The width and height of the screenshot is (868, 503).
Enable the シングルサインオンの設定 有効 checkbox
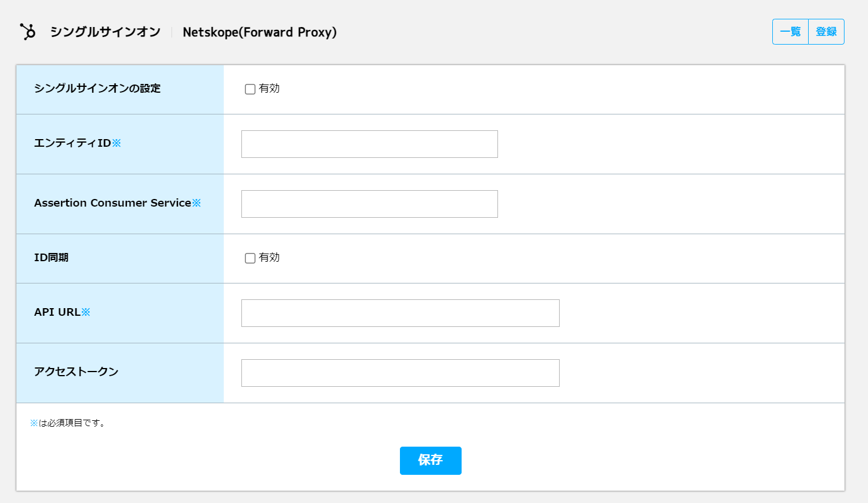click(250, 89)
